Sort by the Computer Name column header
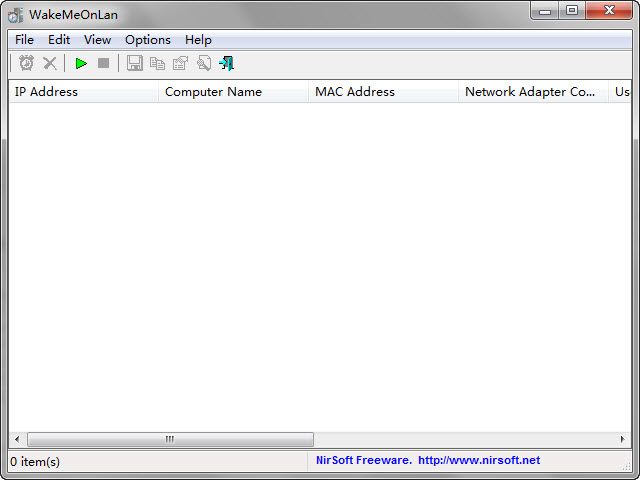The height and width of the screenshot is (480, 640). click(233, 91)
